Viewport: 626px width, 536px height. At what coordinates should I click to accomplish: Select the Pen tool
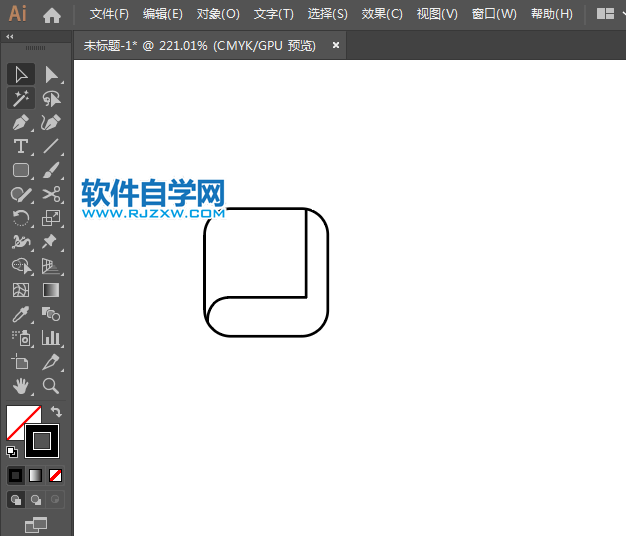pyautogui.click(x=21, y=123)
